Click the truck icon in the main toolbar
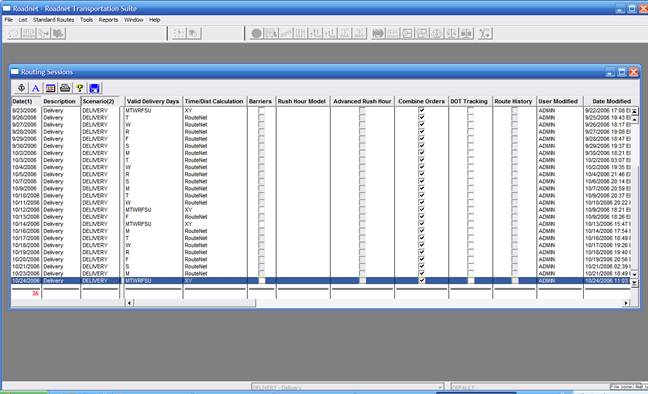This screenshot has height=394, width=648. click(58, 33)
